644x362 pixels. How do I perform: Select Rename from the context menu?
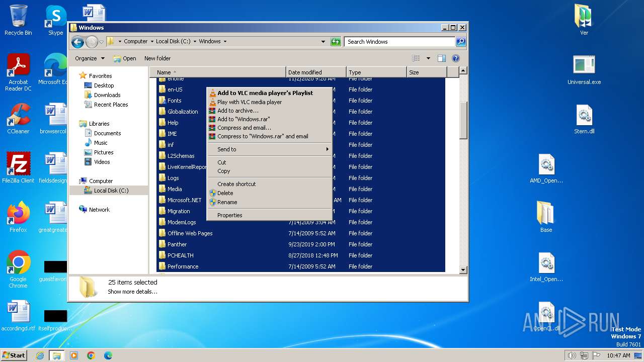tap(270, 202)
